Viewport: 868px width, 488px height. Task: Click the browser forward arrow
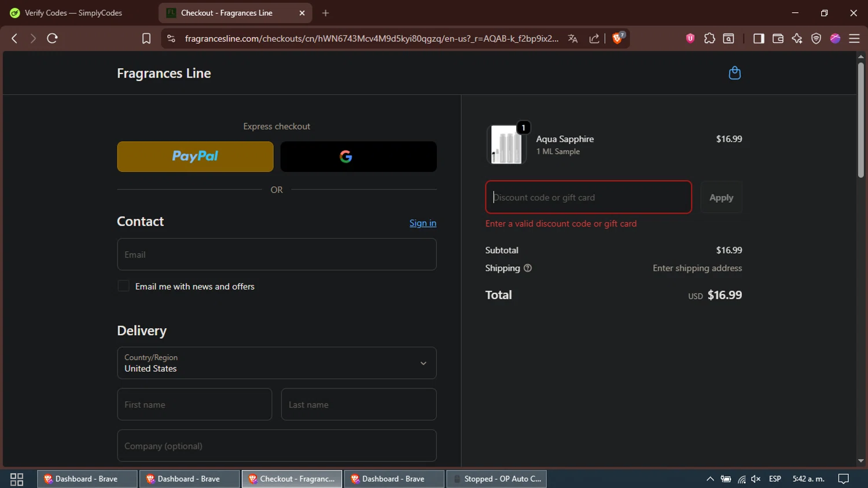click(x=33, y=38)
